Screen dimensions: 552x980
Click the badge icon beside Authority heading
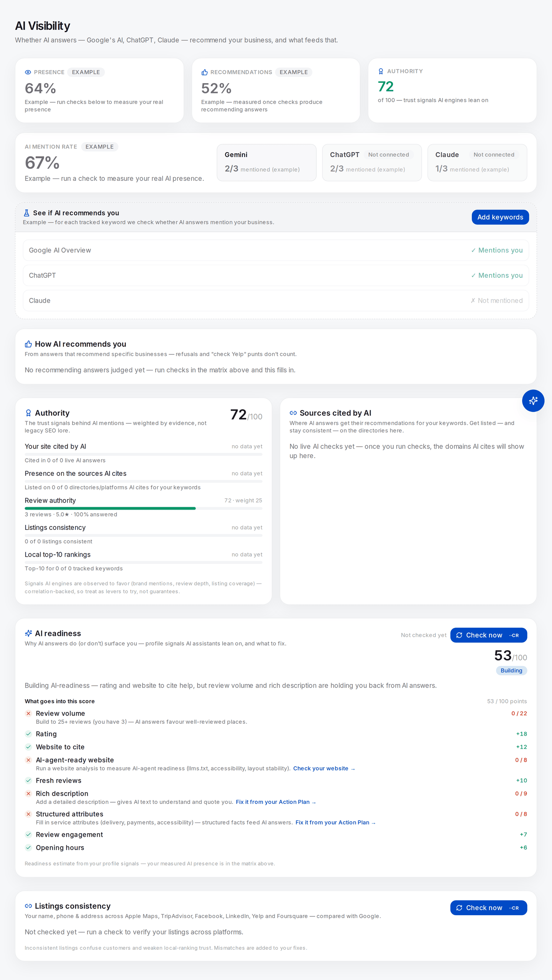28,413
